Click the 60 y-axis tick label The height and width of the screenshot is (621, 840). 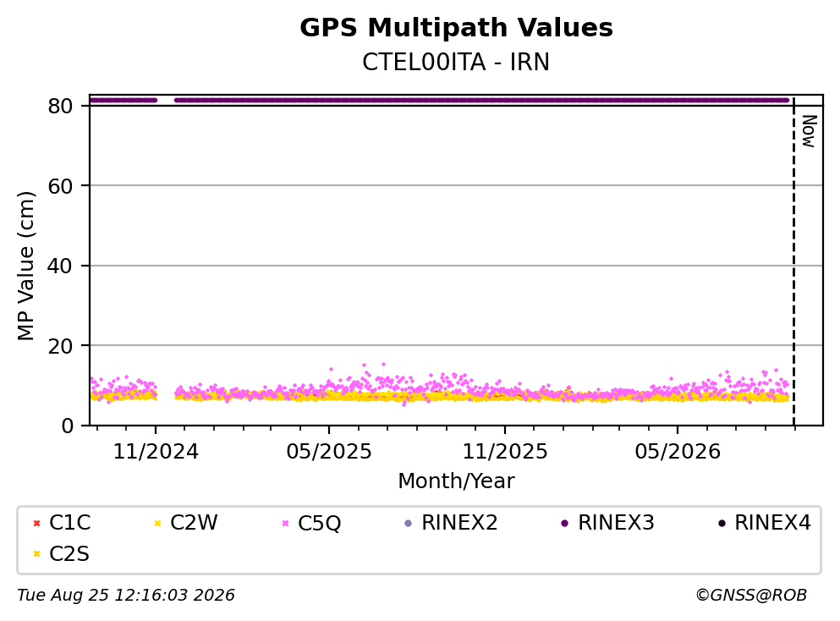[60, 186]
